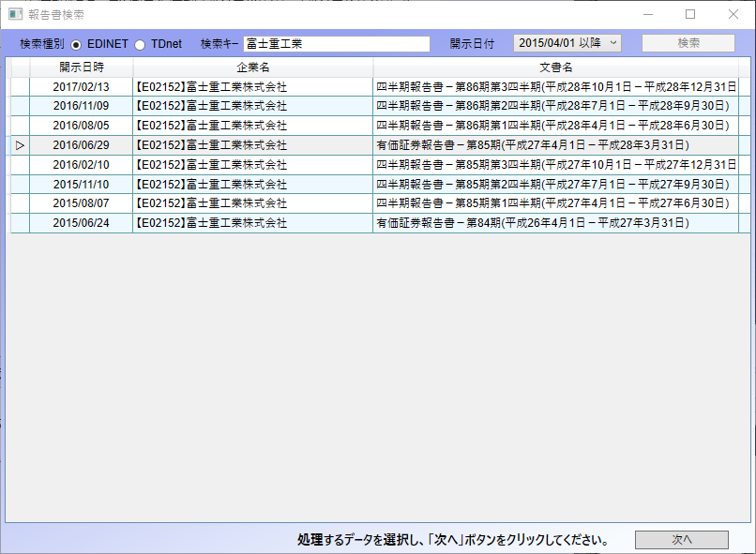
Task: Click the company name cell in the 2015/11/10 row
Action: 252,184
